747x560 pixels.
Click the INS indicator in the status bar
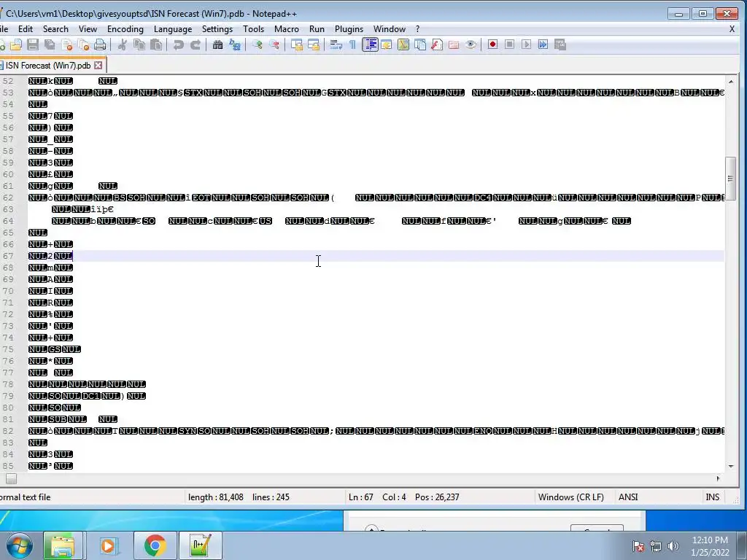712,497
